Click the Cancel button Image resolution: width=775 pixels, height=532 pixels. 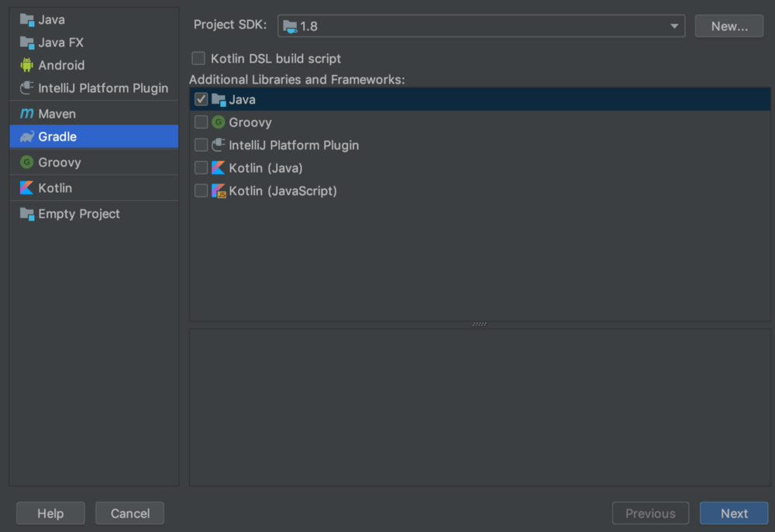point(129,513)
